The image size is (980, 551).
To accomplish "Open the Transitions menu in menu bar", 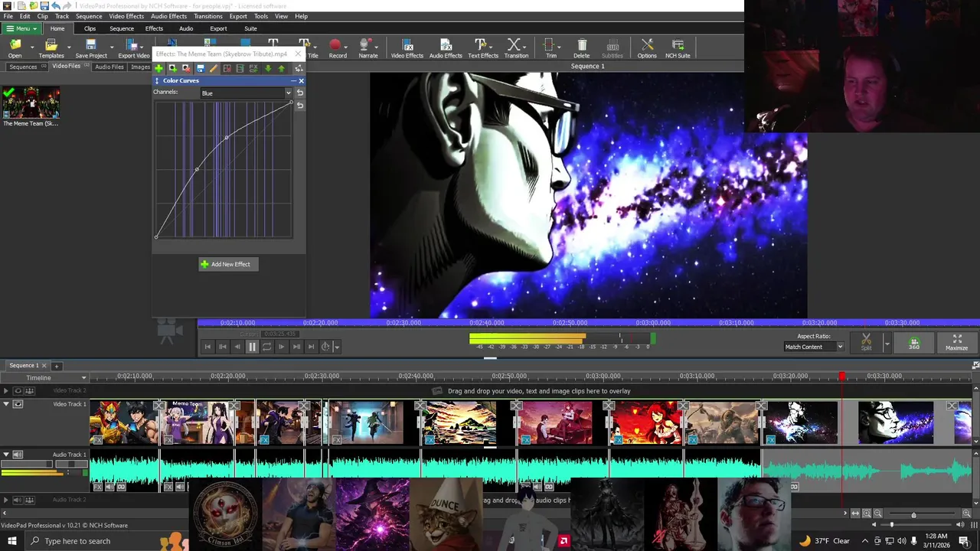I will point(207,16).
